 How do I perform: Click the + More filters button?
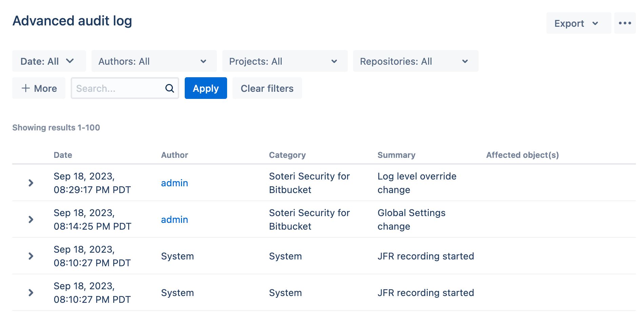tap(39, 88)
